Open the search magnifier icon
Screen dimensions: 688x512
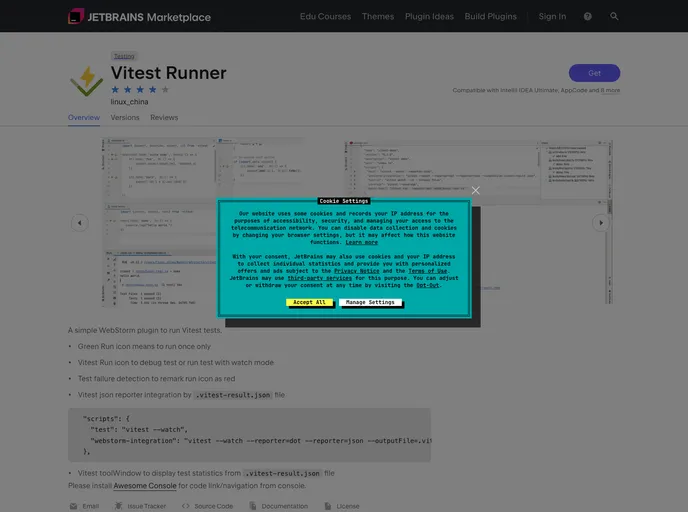click(614, 16)
